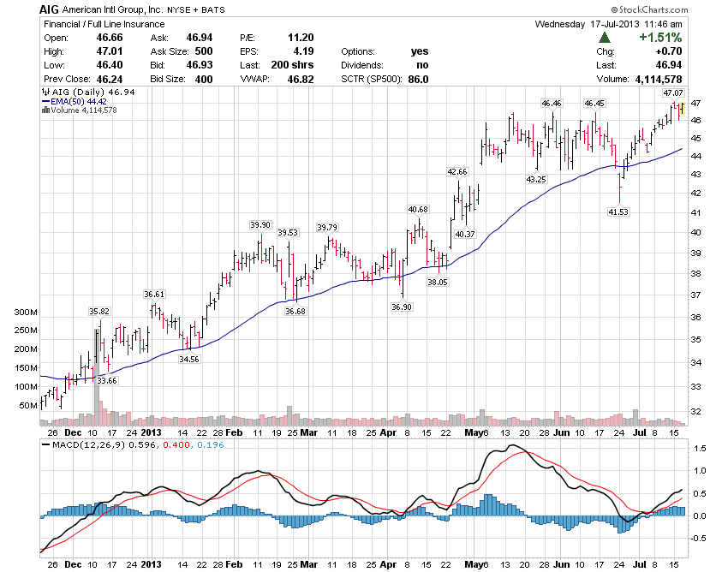
Task: Click the Low value 46.40
Action: point(110,65)
